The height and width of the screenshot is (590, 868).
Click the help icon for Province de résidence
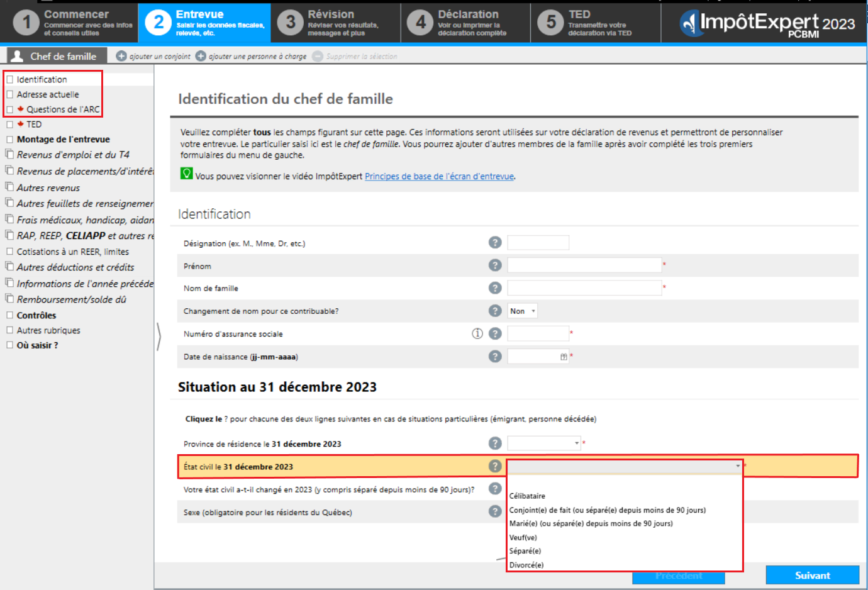495,443
